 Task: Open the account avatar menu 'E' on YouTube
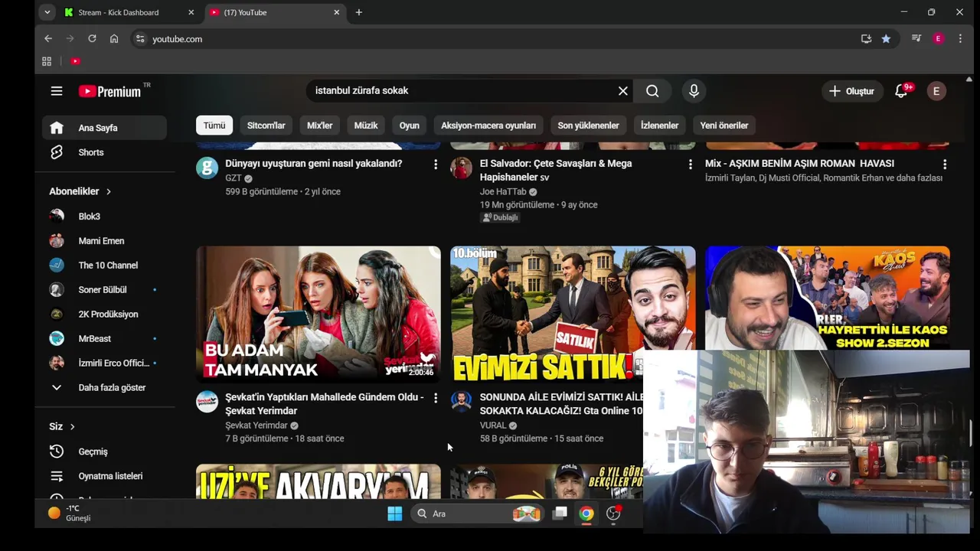coord(936,91)
